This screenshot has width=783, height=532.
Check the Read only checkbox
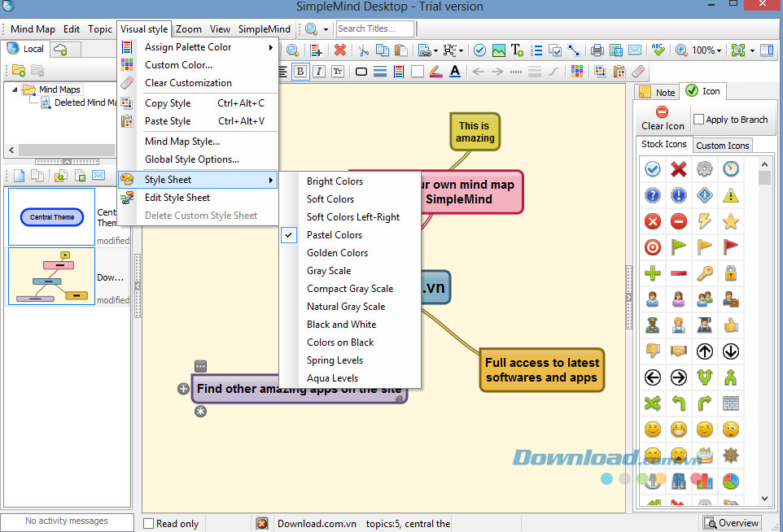click(148, 524)
